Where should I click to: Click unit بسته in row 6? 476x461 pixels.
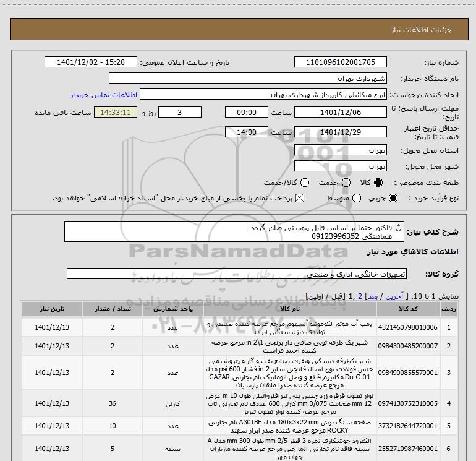point(173,449)
